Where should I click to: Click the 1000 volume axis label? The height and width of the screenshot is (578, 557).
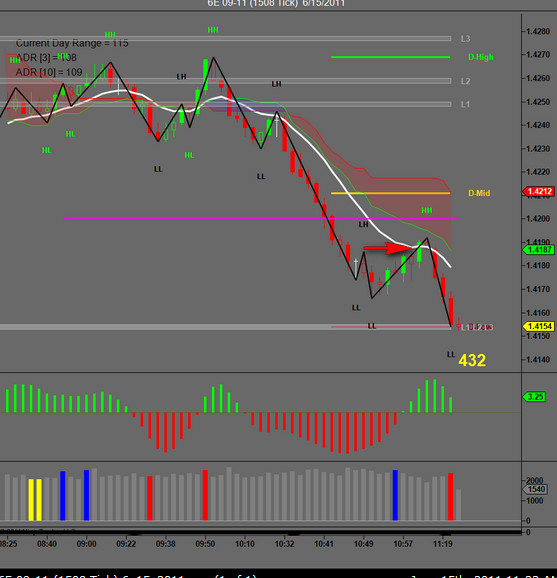(534, 501)
